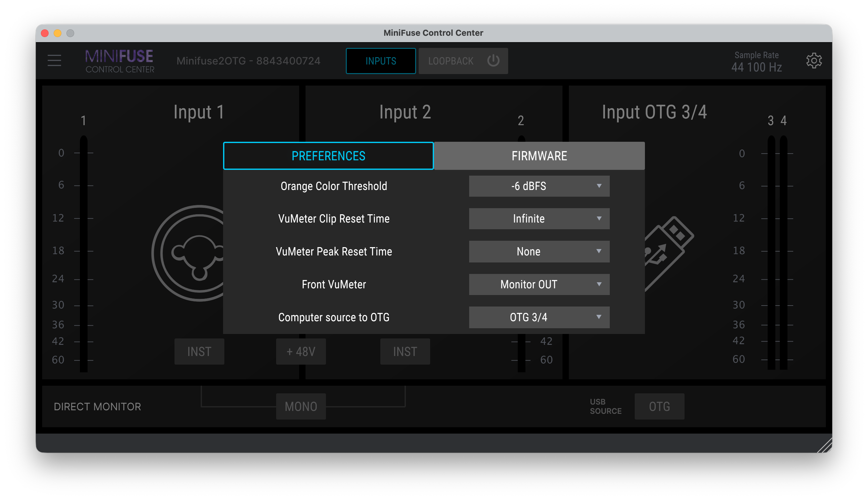Screen dimensions: 868x500
Task: Click the Loopback power icon
Action: coord(493,61)
